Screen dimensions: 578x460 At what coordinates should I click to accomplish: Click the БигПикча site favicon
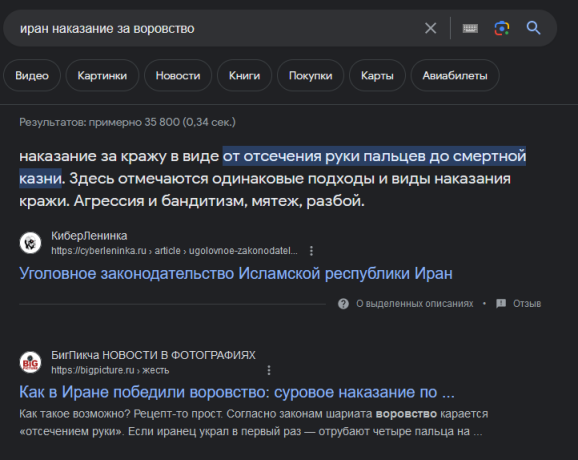(x=30, y=362)
